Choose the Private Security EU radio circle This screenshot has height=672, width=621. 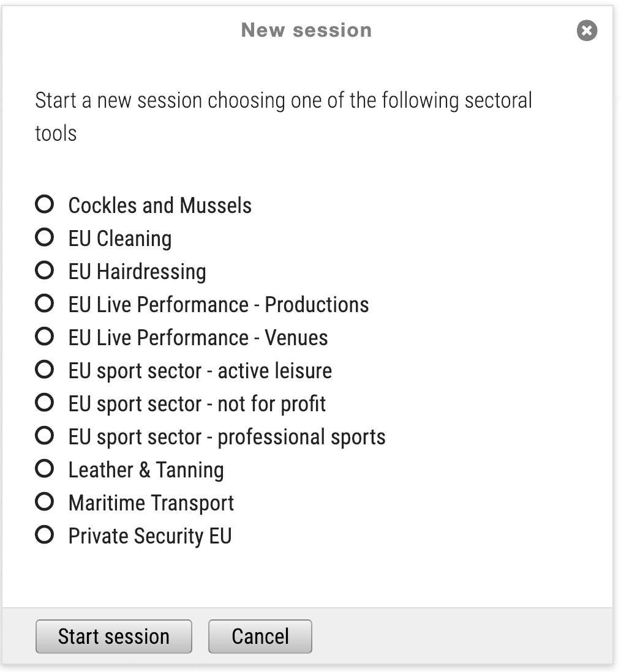click(x=44, y=535)
